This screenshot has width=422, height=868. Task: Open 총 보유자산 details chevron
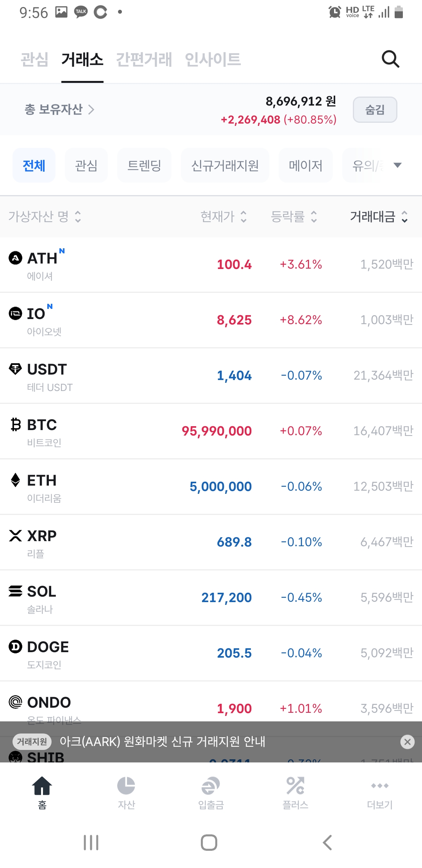coord(91,110)
